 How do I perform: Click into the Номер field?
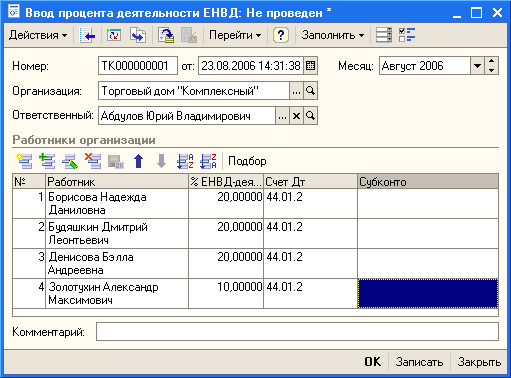point(138,66)
